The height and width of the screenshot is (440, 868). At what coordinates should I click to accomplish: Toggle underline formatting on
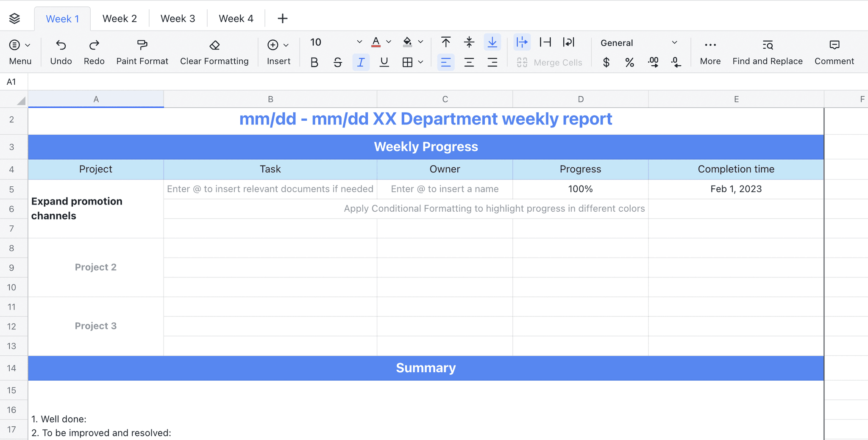(x=384, y=62)
